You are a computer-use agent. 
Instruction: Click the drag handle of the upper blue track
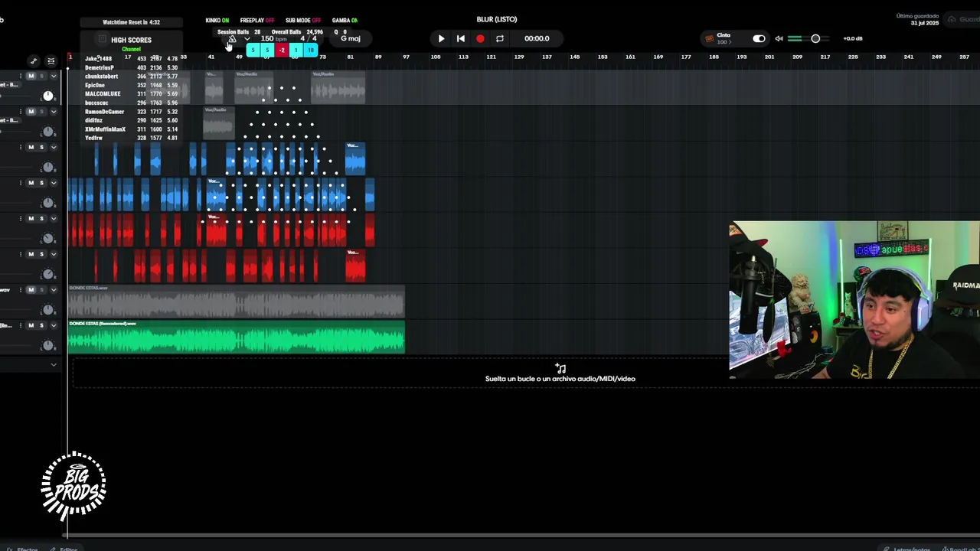point(21,147)
